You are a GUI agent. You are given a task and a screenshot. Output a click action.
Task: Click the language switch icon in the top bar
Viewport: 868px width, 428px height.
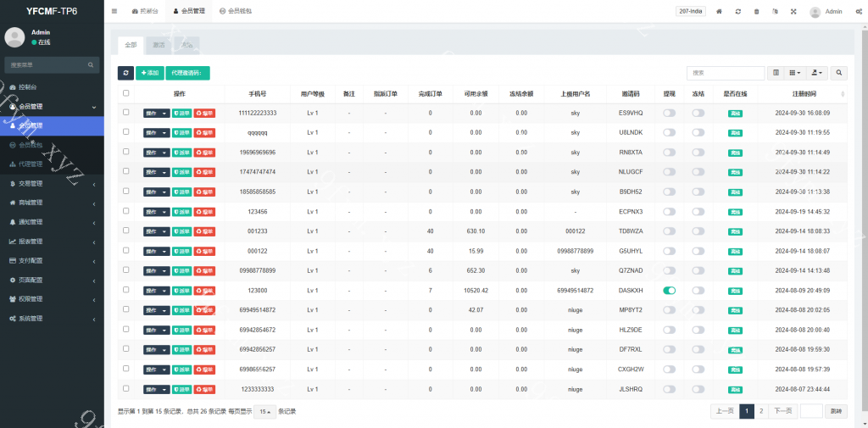[x=775, y=11]
